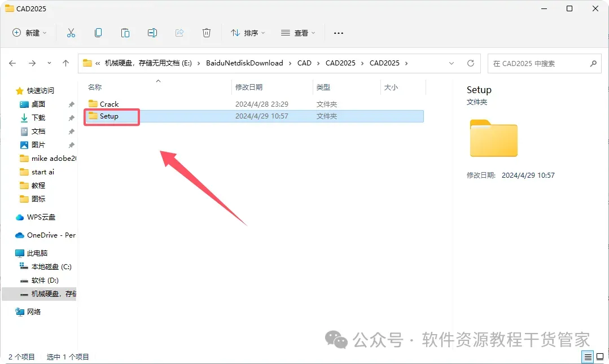Sort by 类型 column header
The height and width of the screenshot is (364, 609).
click(323, 87)
